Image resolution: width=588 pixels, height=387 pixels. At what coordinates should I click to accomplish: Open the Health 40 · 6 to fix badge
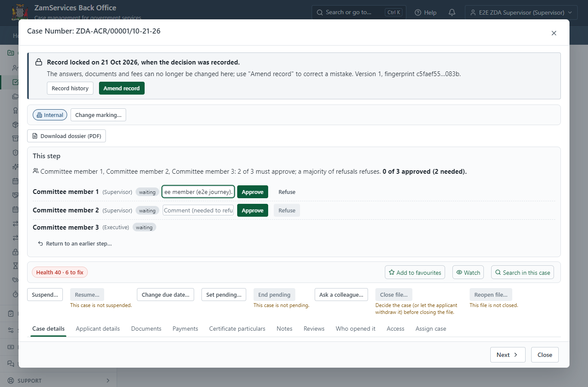(x=60, y=272)
